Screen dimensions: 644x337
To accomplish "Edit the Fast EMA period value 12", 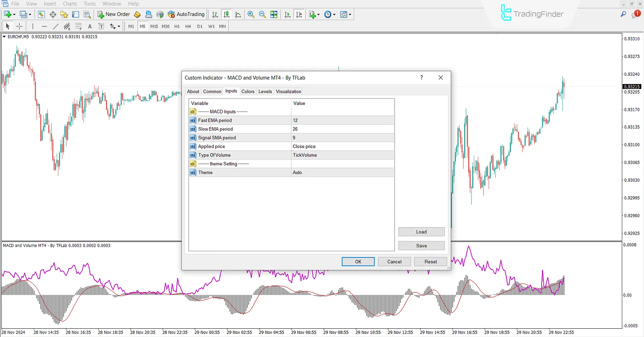I will tap(342, 120).
